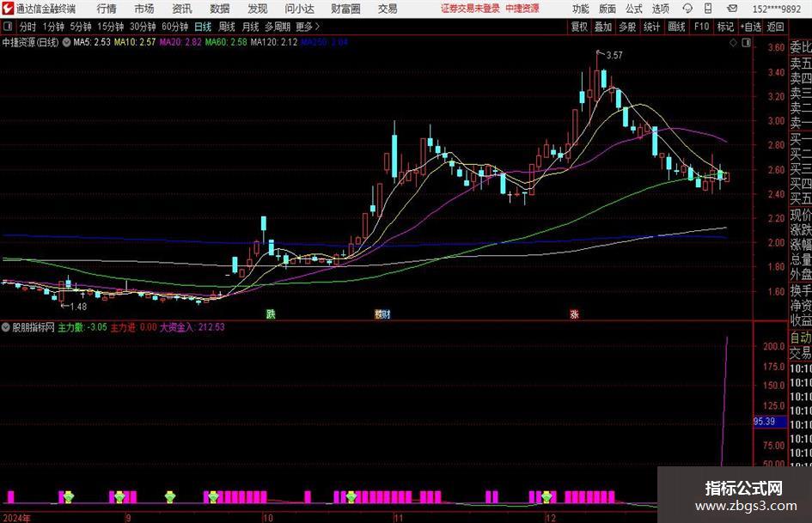Viewport: 812px width, 523px height.
Task: Toggle the side panel icon at the chart's top right
Action: pos(746,43)
